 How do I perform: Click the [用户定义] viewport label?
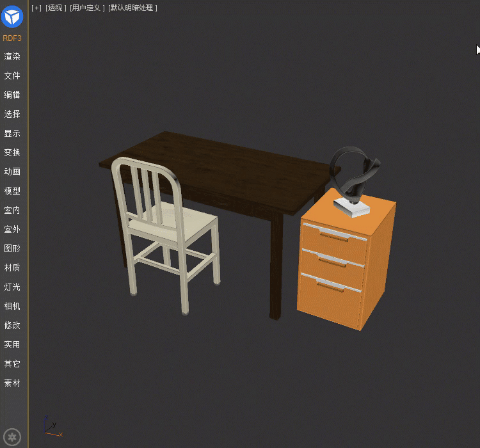[87, 8]
